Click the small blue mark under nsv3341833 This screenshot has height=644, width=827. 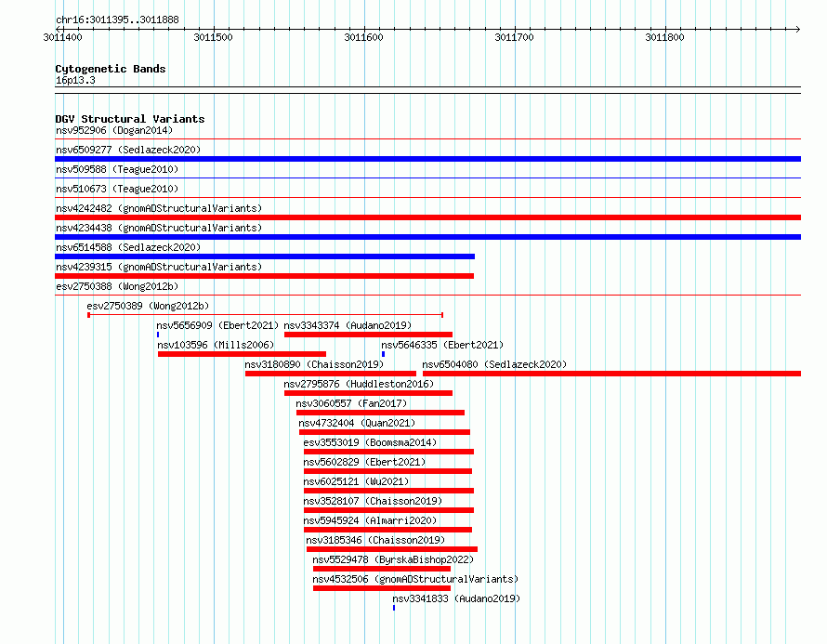(394, 608)
